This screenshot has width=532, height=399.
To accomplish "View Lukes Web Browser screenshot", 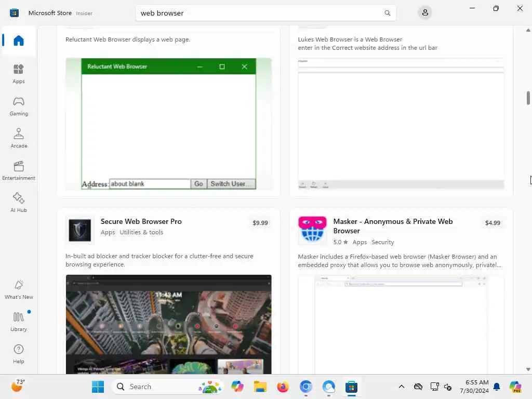I will [x=401, y=124].
